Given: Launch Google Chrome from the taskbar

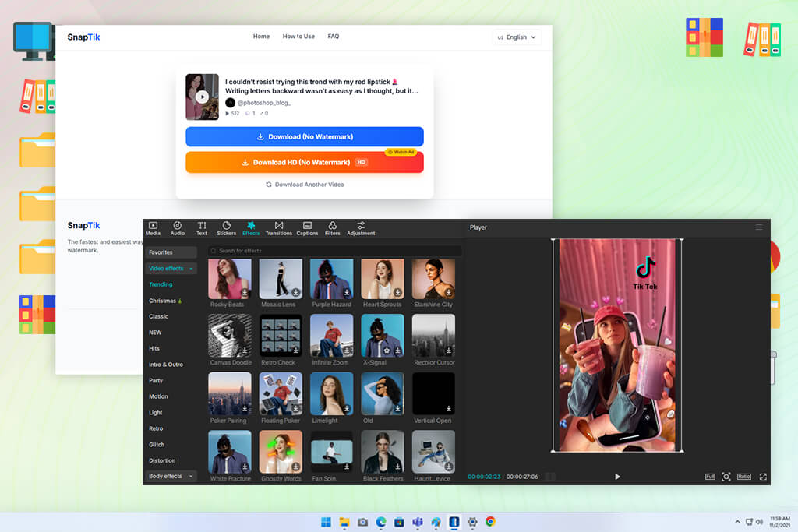Looking at the screenshot, I should (490, 522).
